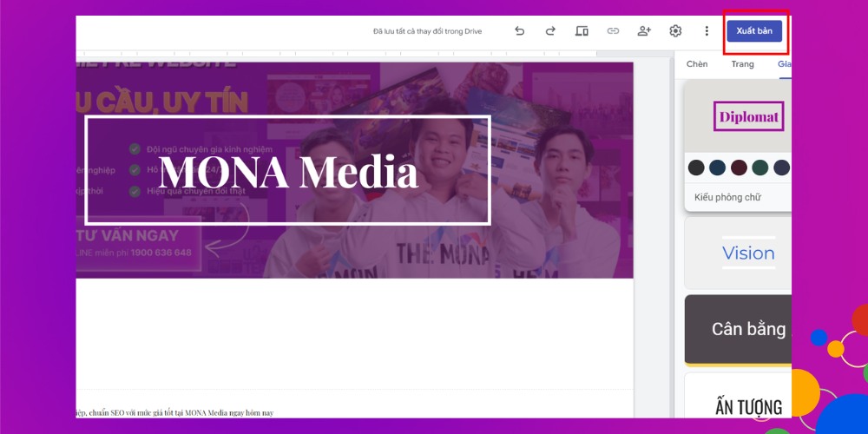The height and width of the screenshot is (434, 868).
Task: Open share with others icon
Action: click(x=644, y=31)
